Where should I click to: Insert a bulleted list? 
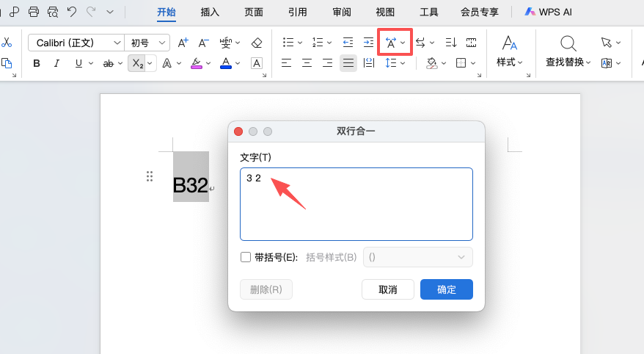pyautogui.click(x=288, y=43)
